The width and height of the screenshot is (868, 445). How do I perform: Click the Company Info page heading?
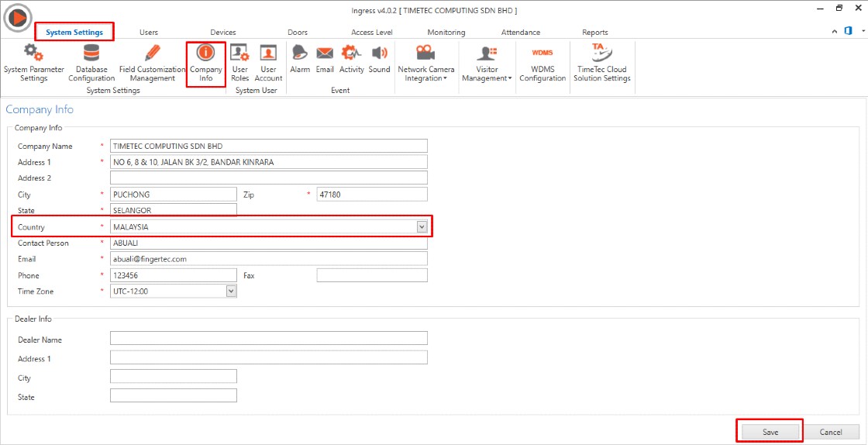click(x=40, y=109)
